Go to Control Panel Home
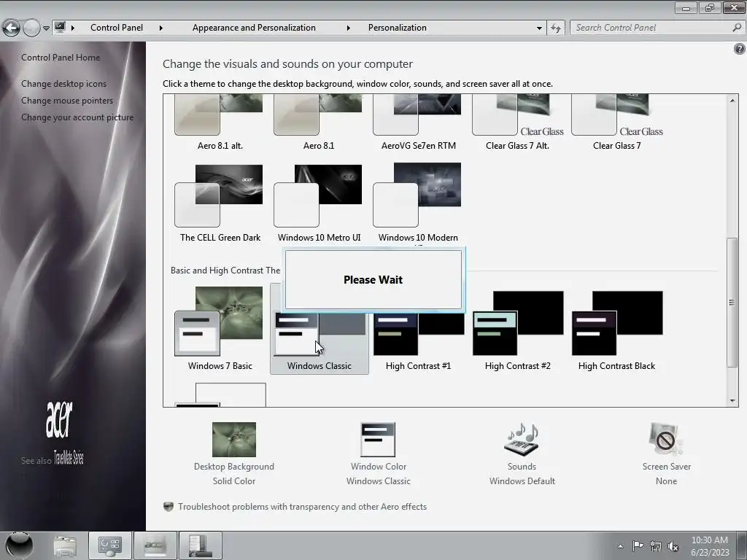The image size is (747, 560). tap(61, 57)
